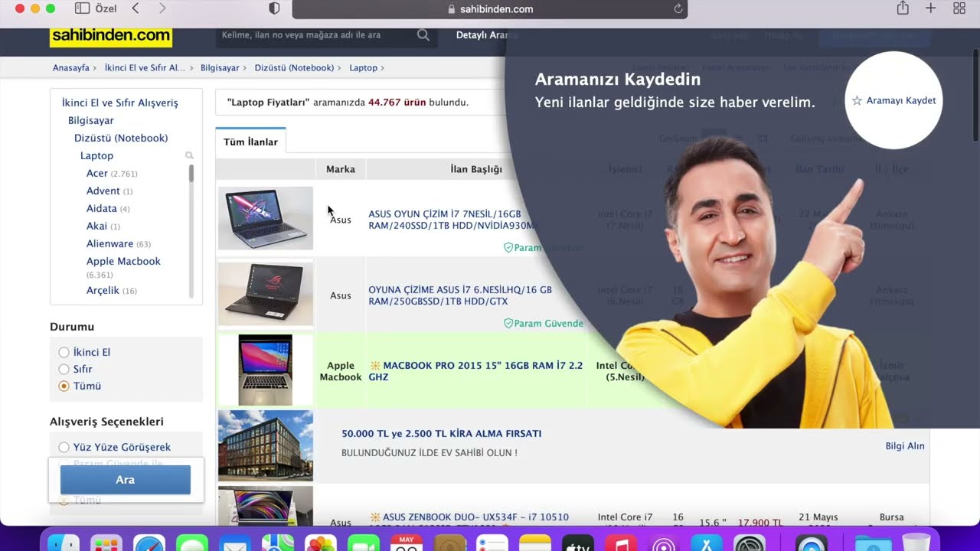The height and width of the screenshot is (551, 980).
Task: Open the privacy report shield icon
Action: [x=275, y=8]
